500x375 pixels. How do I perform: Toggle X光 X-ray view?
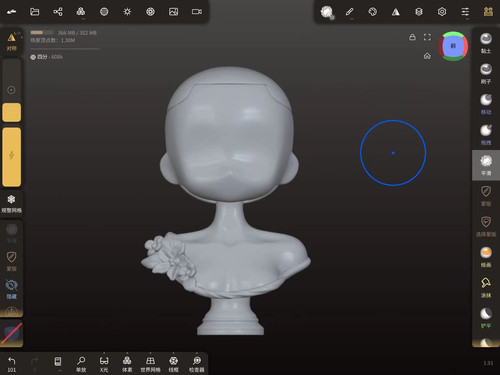click(104, 364)
